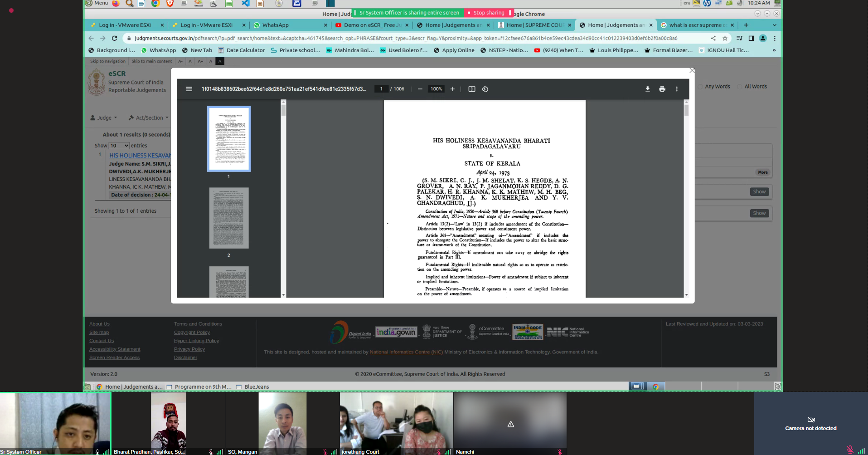Select the Any Words radio option
The image size is (868, 455).
pos(700,87)
